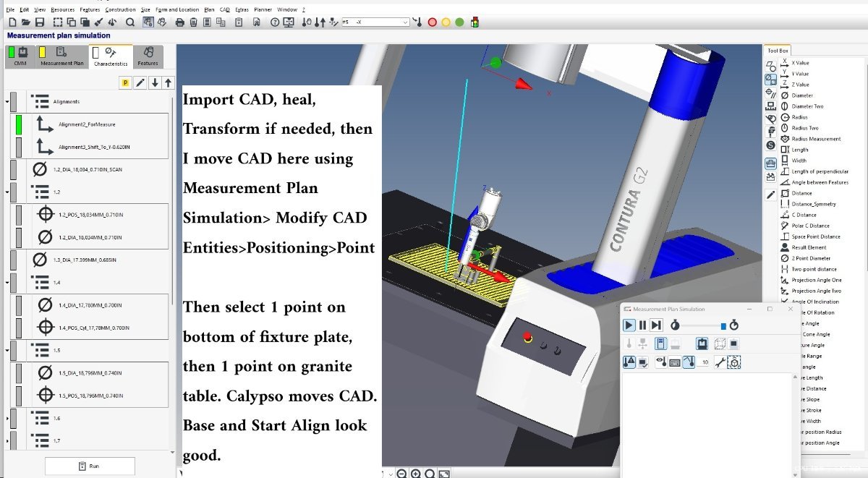Toggle the collision warning probe icon
The height and width of the screenshot is (478, 868).
[x=629, y=362]
